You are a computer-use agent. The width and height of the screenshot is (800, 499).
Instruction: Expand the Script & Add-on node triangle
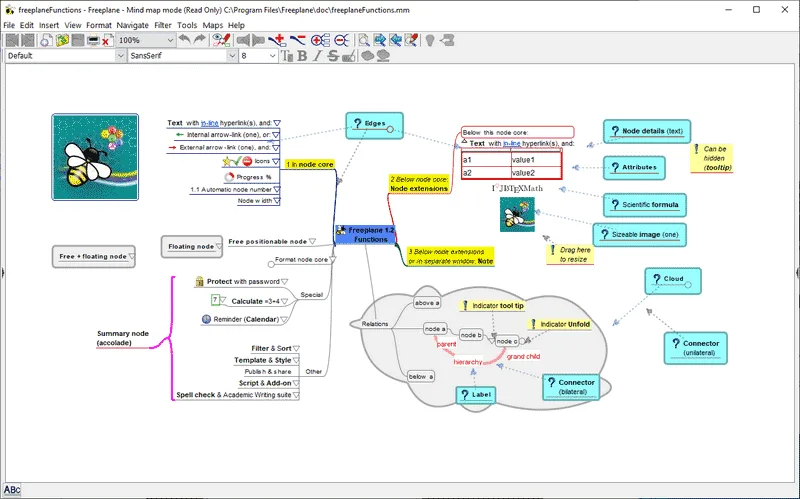tap(296, 383)
